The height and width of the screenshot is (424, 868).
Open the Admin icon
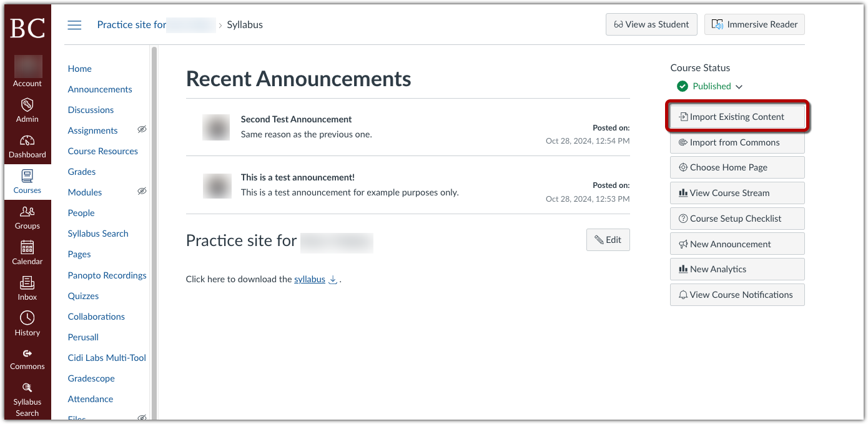click(x=27, y=110)
